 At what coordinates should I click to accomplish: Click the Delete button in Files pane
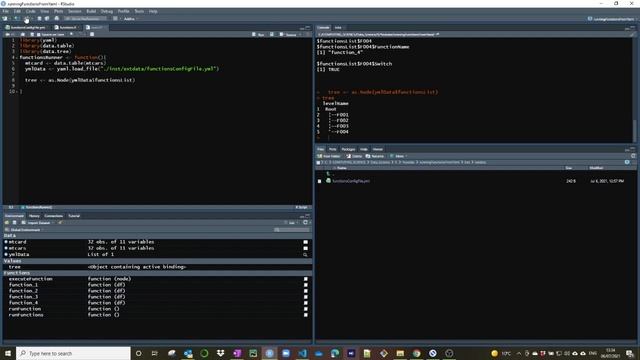pos(354,156)
